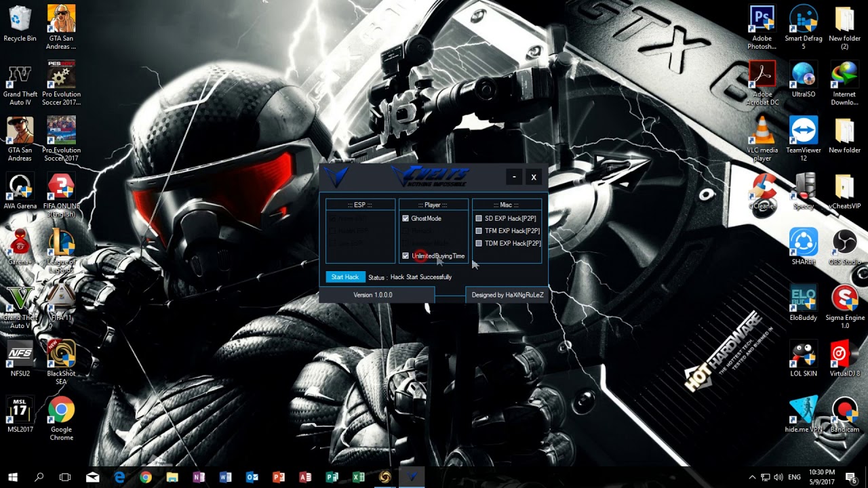
Task: Select the BlackShot SEA desktop icon
Action: coord(61,363)
